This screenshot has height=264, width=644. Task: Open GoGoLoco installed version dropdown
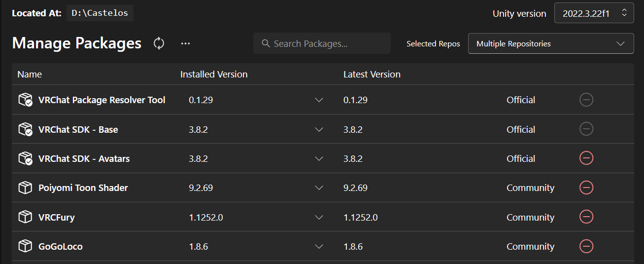pyautogui.click(x=319, y=246)
